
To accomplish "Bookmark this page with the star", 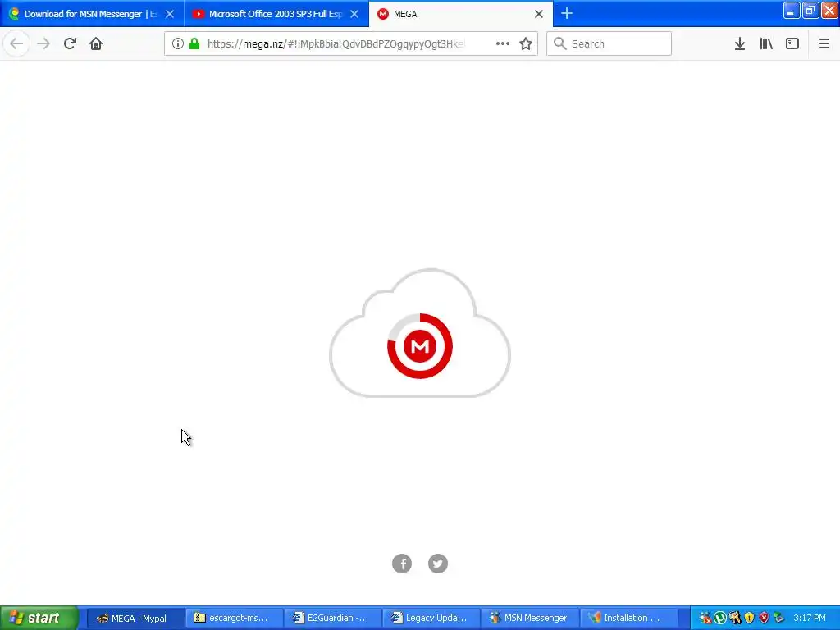I will tap(526, 43).
